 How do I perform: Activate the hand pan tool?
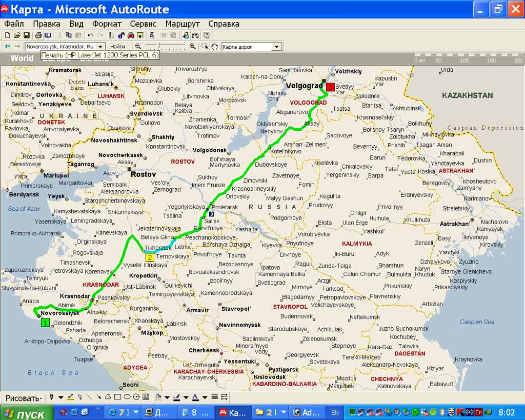pyautogui.click(x=215, y=47)
